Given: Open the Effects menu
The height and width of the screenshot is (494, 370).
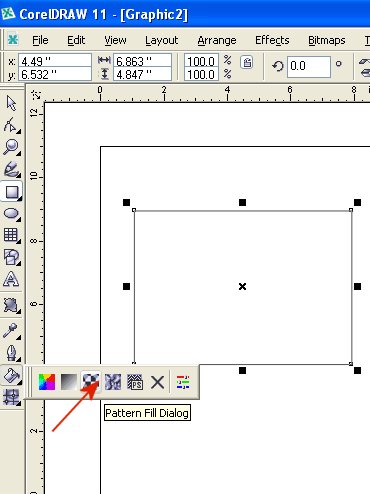Looking at the screenshot, I should pyautogui.click(x=272, y=40).
